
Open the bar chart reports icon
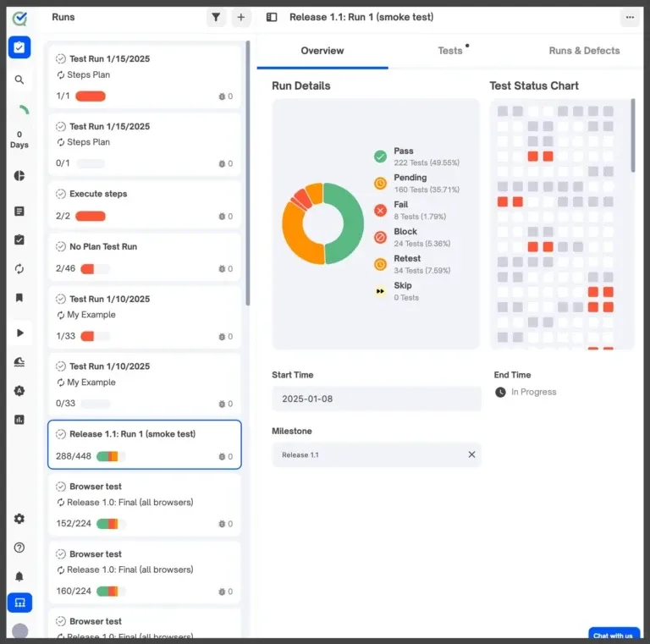(19, 420)
